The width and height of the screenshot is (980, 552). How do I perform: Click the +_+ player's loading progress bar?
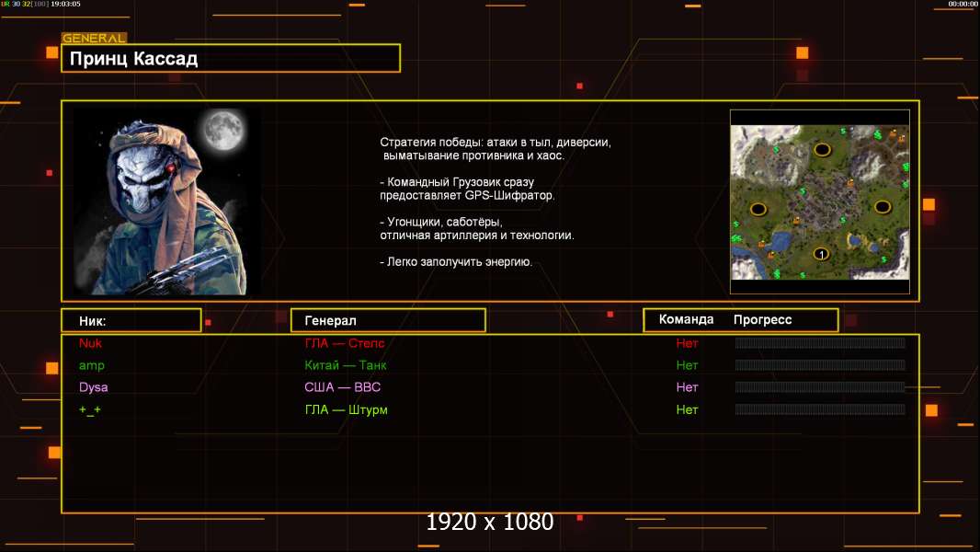820,409
